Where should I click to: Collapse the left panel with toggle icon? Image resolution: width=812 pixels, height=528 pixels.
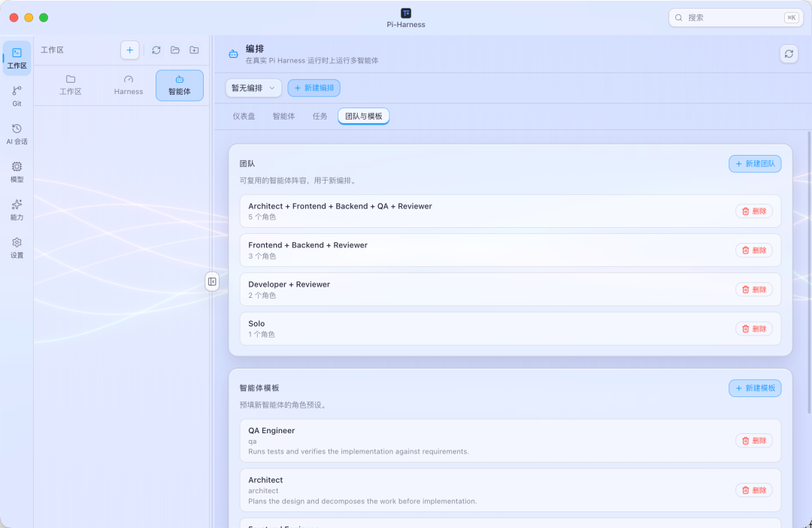click(212, 281)
